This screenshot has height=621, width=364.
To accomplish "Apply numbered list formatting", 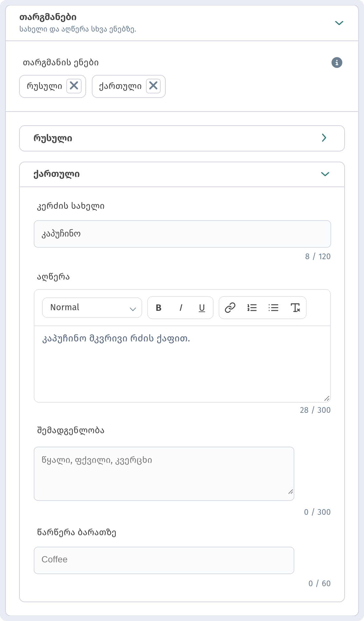I will [252, 308].
